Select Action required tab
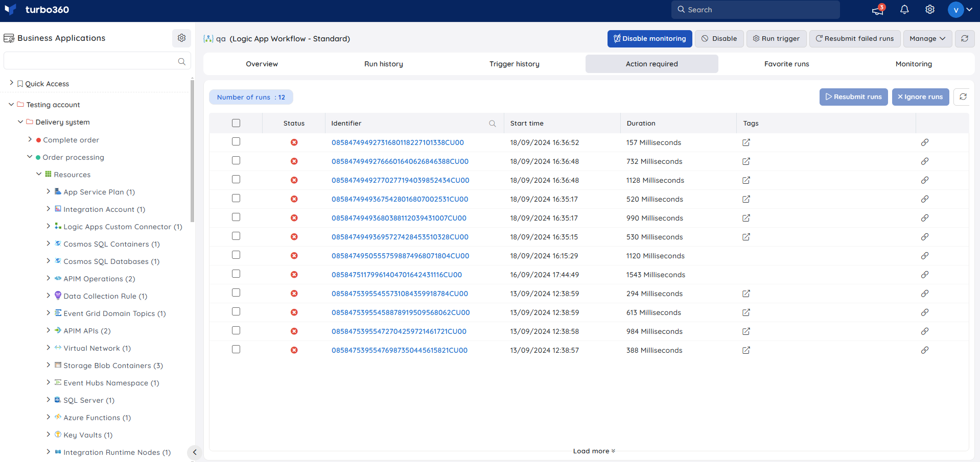The width and height of the screenshot is (980, 462). click(652, 64)
